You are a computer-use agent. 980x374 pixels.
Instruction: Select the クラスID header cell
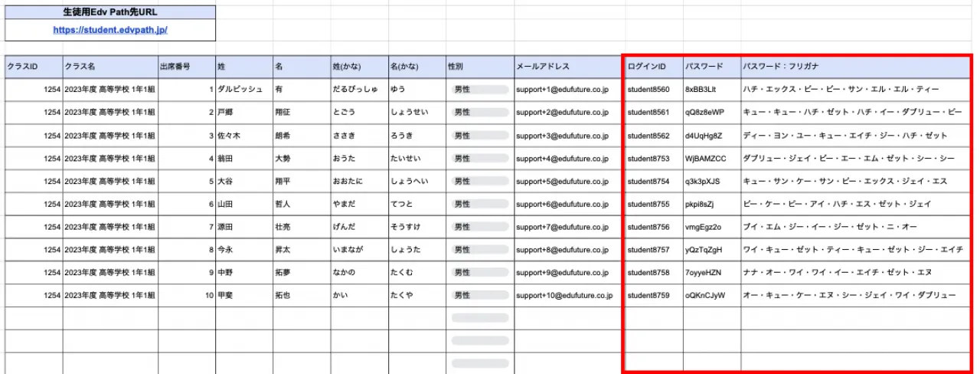pos(34,67)
